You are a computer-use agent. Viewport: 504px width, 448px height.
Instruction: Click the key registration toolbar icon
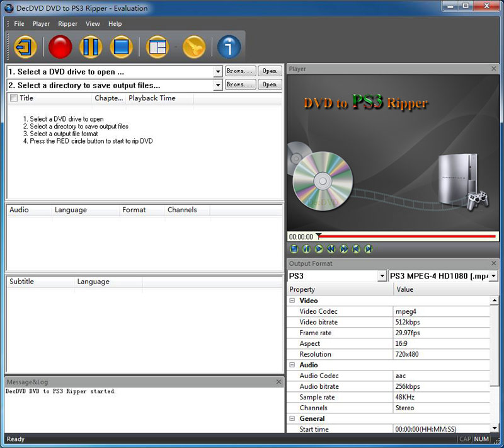coord(194,47)
